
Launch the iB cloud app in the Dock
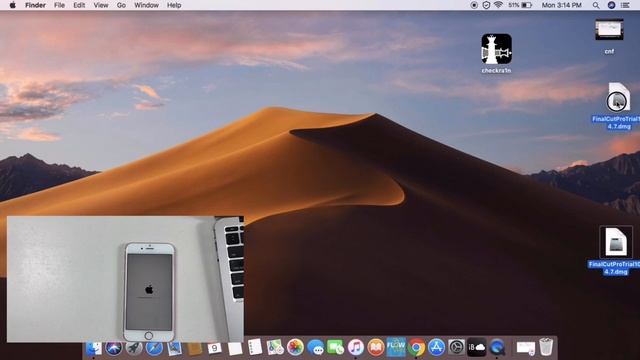point(477,348)
